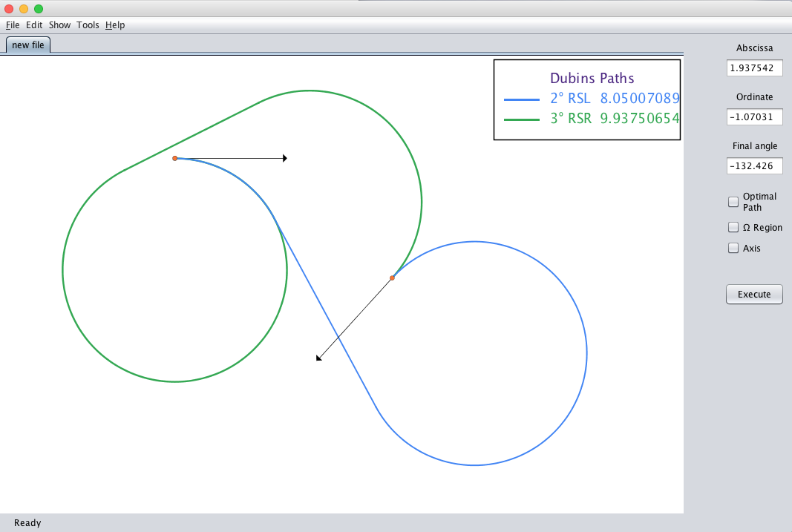
Task: Open the Show menu
Action: 59,24
